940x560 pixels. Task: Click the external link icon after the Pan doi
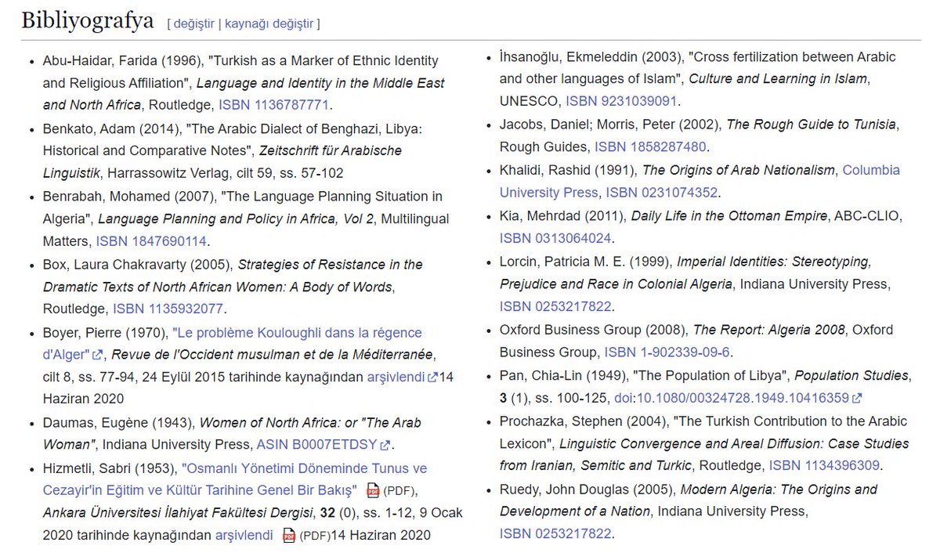tap(857, 398)
